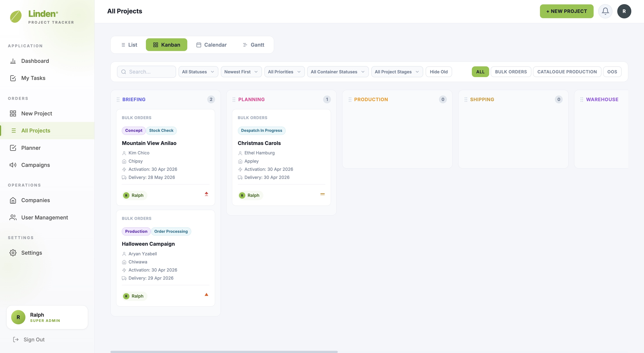
Task: Click the Gantt view icon
Action: 245,45
